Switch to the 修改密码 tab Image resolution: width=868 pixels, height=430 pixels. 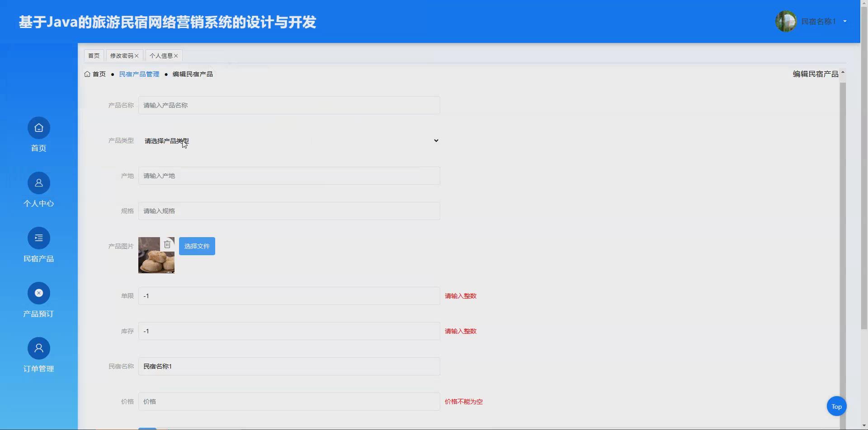121,56
